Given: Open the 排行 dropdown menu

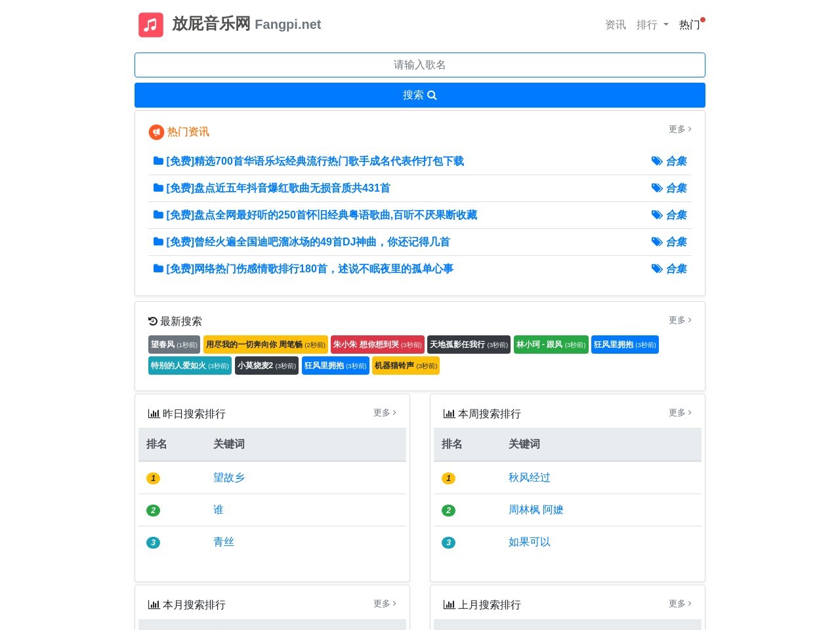Looking at the screenshot, I should point(652,25).
